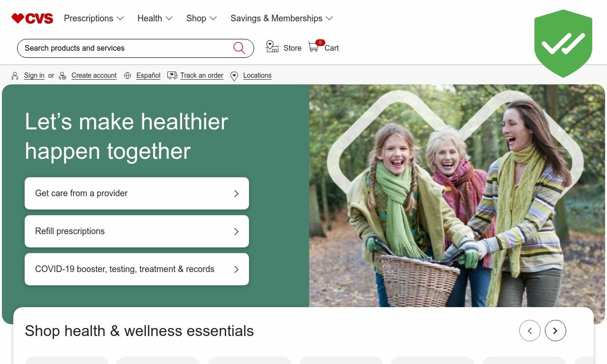This screenshot has width=607, height=364.
Task: Open COVID-19 booster, testing, treatment & records
Action: (137, 269)
